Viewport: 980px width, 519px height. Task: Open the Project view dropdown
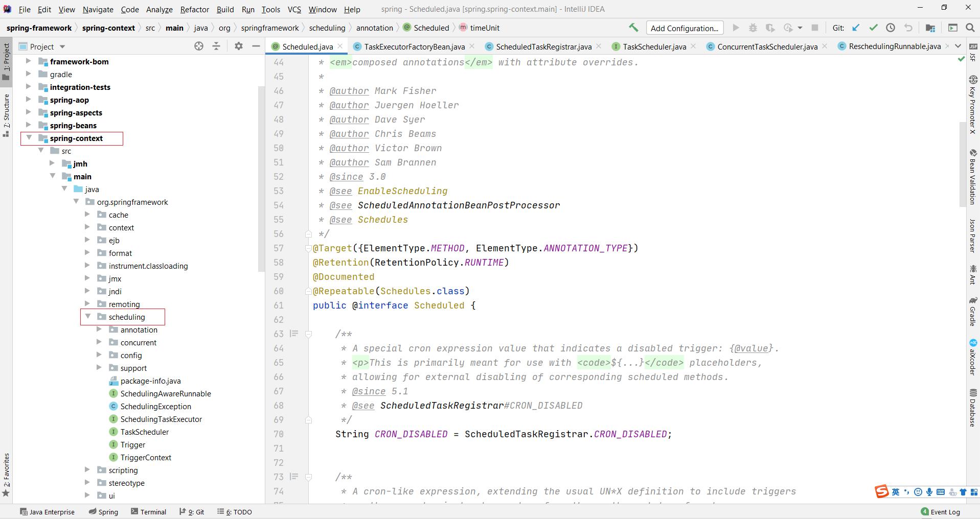[62, 47]
